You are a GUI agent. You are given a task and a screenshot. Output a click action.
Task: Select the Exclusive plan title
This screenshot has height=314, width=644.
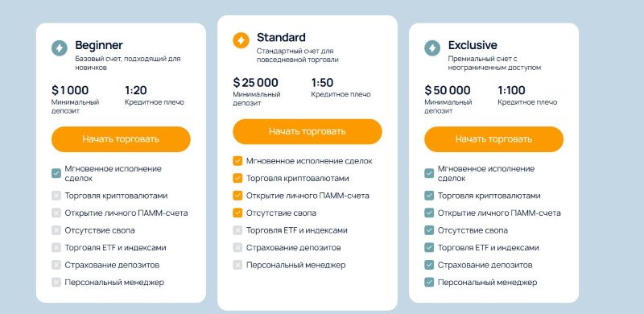pos(473,45)
